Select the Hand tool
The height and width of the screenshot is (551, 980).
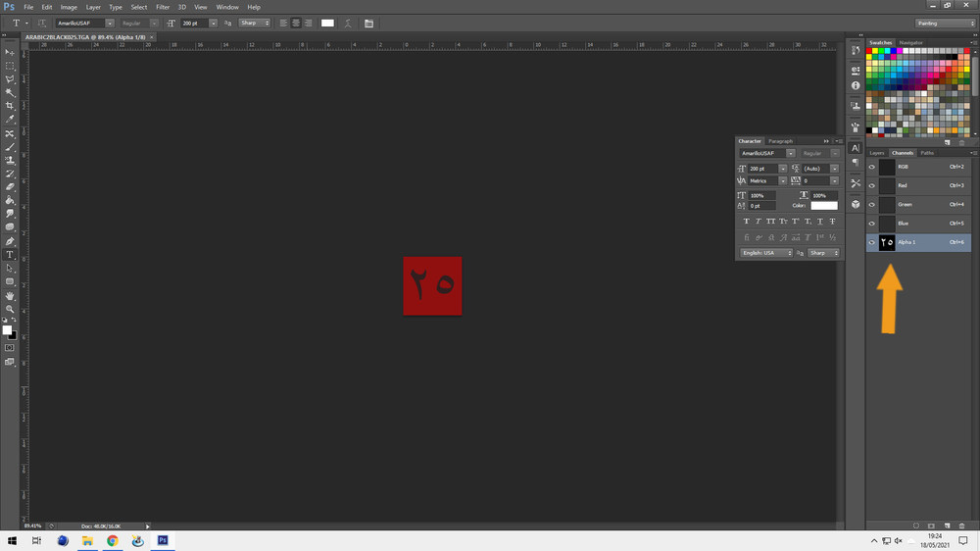pyautogui.click(x=10, y=296)
